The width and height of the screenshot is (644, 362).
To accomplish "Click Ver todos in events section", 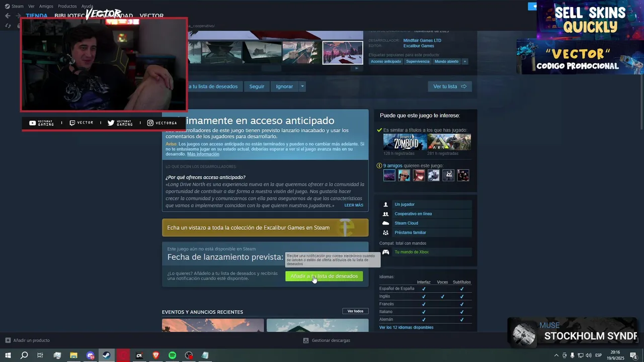I will tap(355, 311).
